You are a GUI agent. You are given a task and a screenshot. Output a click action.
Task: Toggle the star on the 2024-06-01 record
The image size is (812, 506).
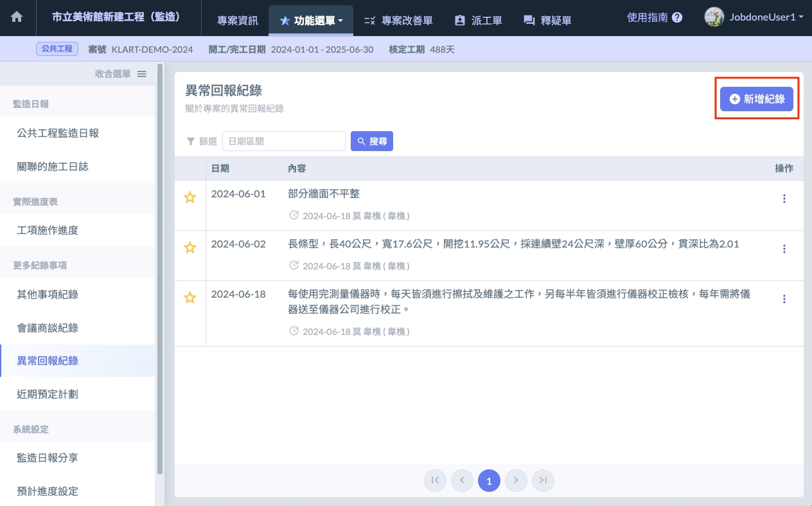click(190, 197)
